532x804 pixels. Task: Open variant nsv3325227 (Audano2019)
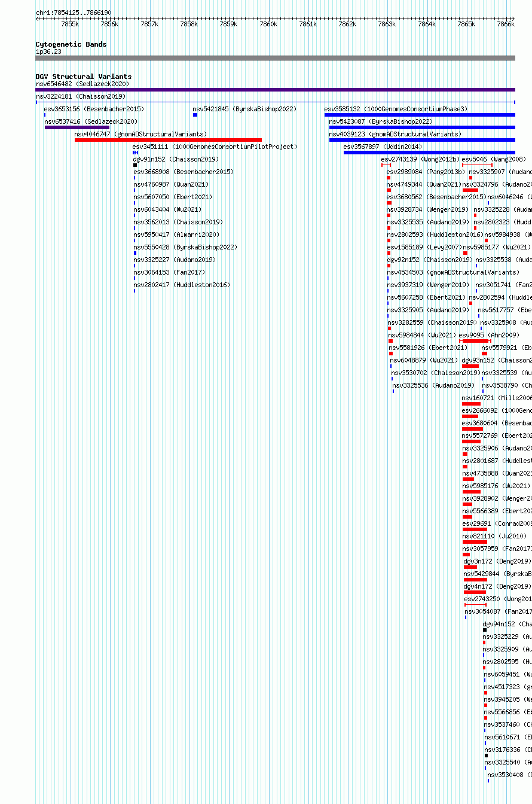(x=175, y=260)
